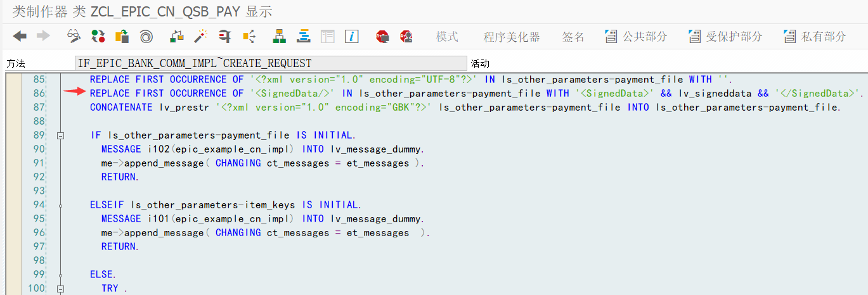Click the spiral Enhance source code icon
Screen dimensions: 868x295
pyautogui.click(x=146, y=37)
